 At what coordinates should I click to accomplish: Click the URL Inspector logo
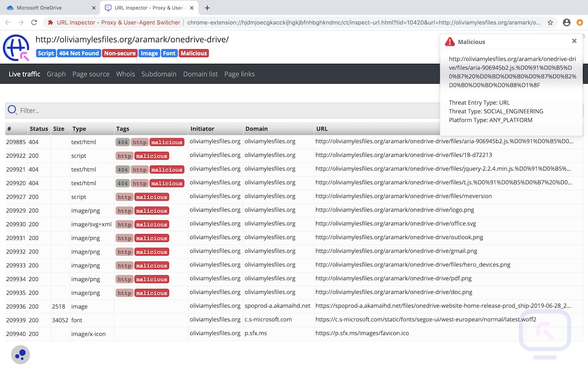[x=16, y=48]
